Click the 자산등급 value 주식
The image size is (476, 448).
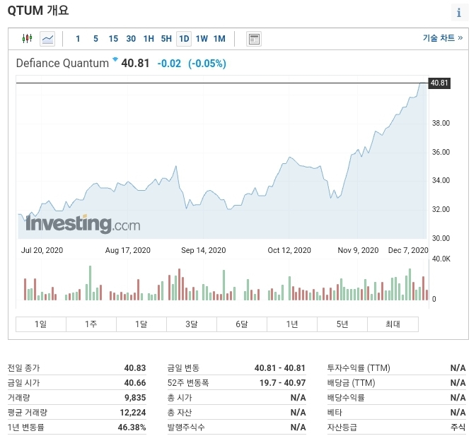coord(458,428)
